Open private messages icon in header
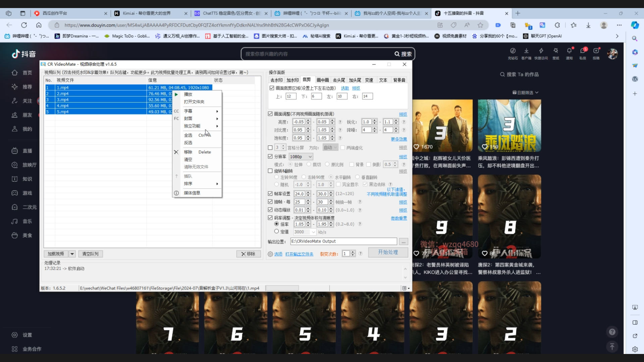 (x=583, y=51)
